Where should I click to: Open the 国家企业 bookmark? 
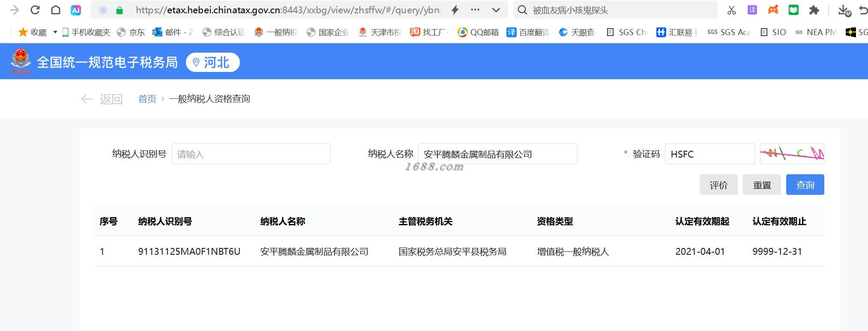(328, 32)
